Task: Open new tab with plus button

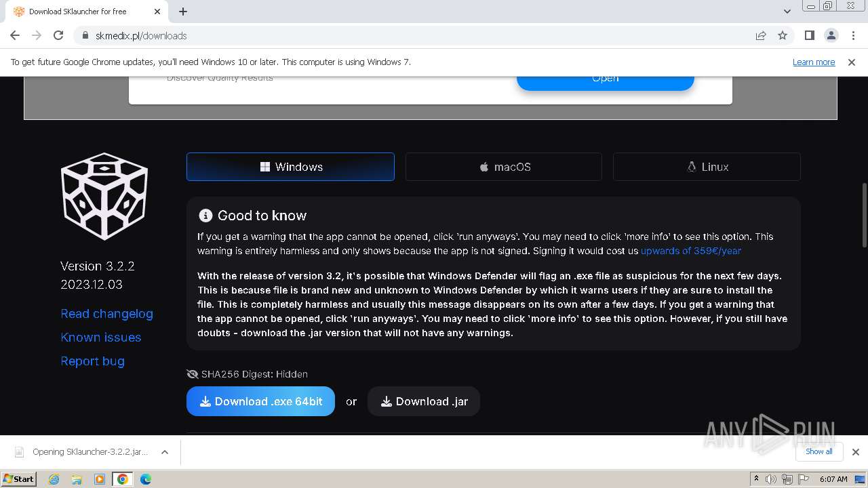Action: click(x=183, y=12)
